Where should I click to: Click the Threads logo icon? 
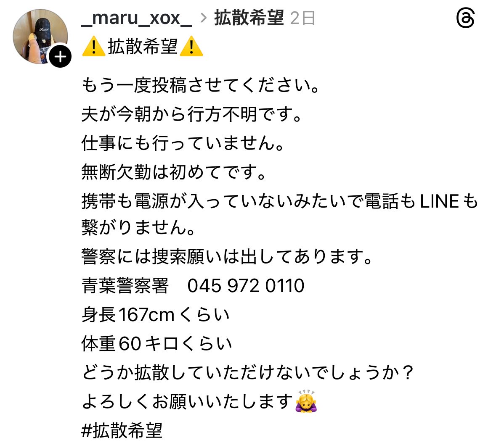[x=465, y=18]
